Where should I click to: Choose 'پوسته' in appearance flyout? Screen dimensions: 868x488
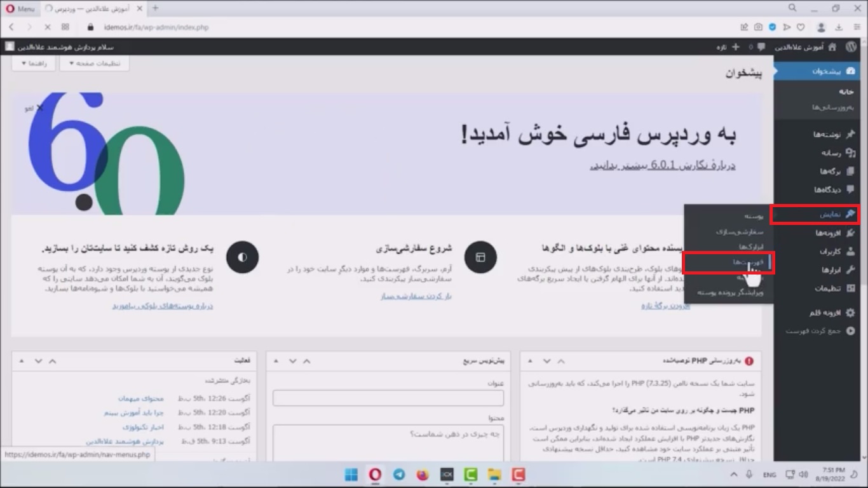pyautogui.click(x=754, y=217)
